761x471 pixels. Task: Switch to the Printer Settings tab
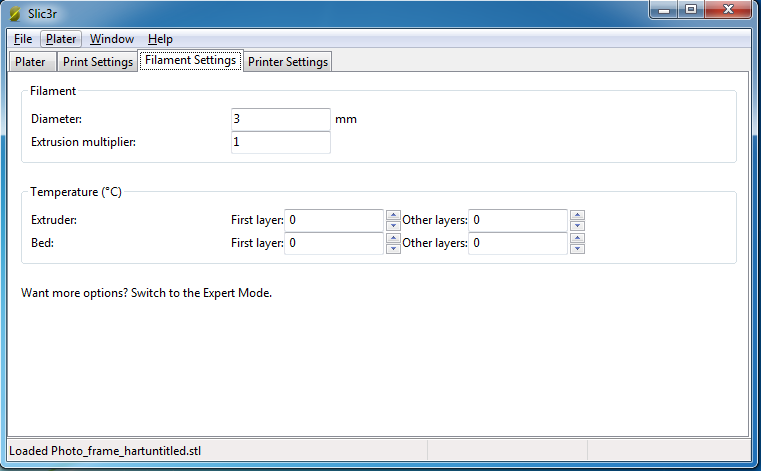click(288, 62)
